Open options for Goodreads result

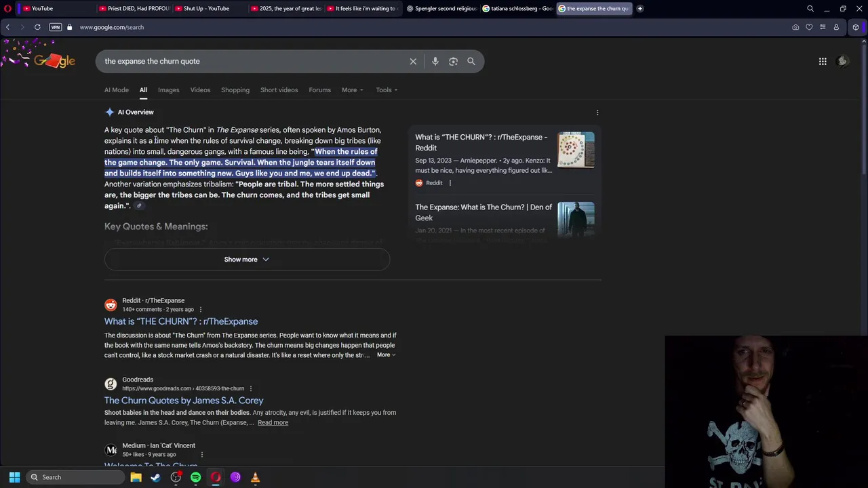tap(251, 389)
